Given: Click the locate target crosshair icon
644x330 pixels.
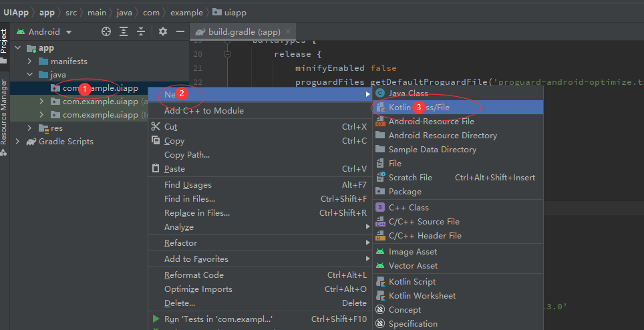Looking at the screenshot, I should tap(106, 31).
